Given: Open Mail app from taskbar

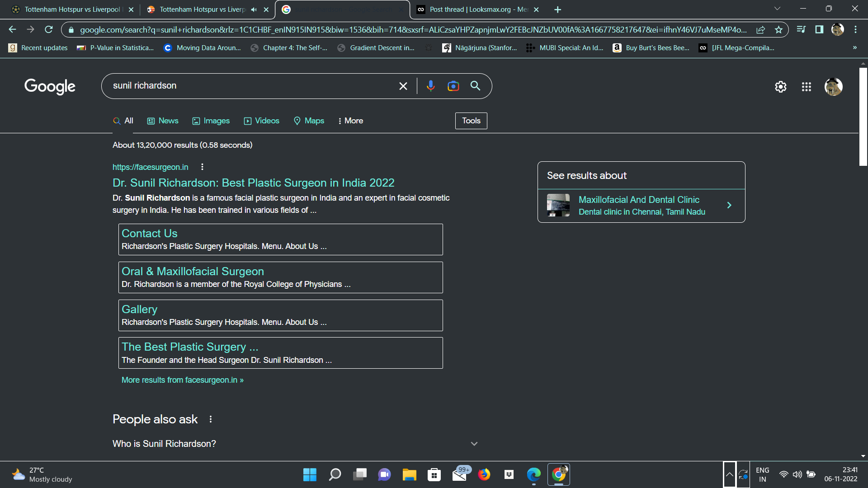Looking at the screenshot, I should (460, 474).
